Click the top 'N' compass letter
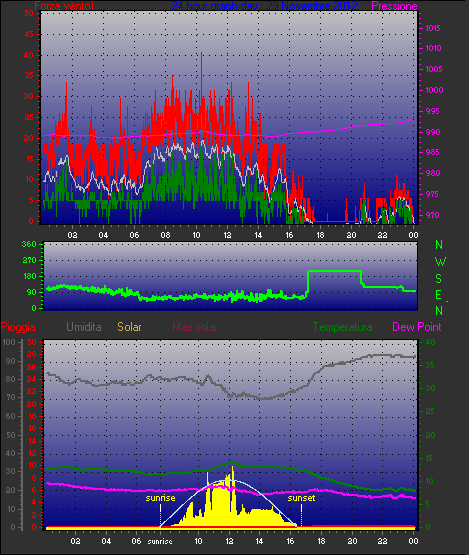469x555 pixels. (439, 245)
